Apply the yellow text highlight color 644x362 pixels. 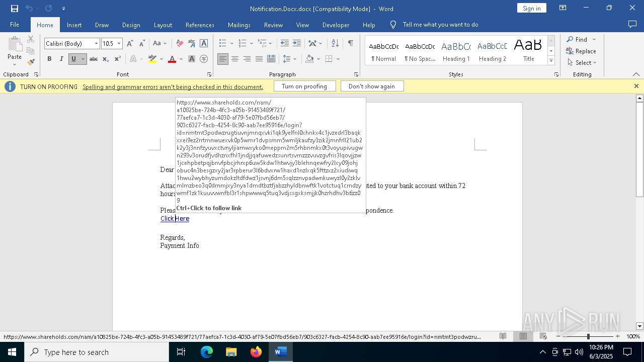152,59
